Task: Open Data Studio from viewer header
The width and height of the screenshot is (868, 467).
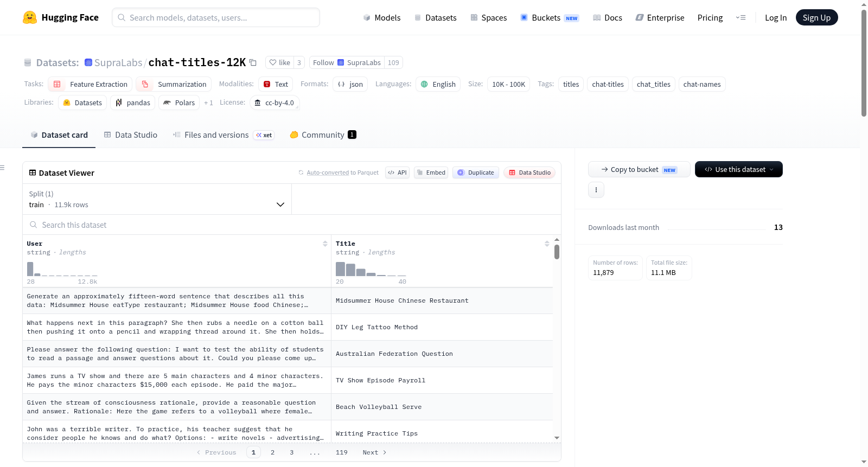Action: (529, 172)
